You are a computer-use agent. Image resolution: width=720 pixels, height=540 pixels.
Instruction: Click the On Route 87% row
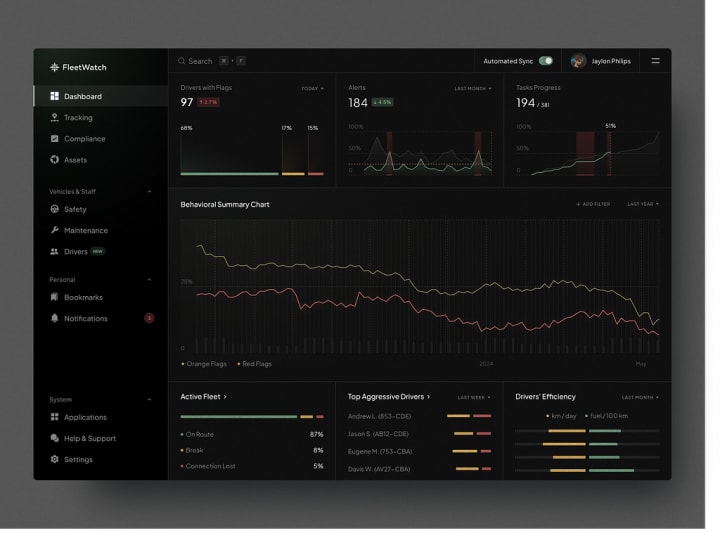253,435
